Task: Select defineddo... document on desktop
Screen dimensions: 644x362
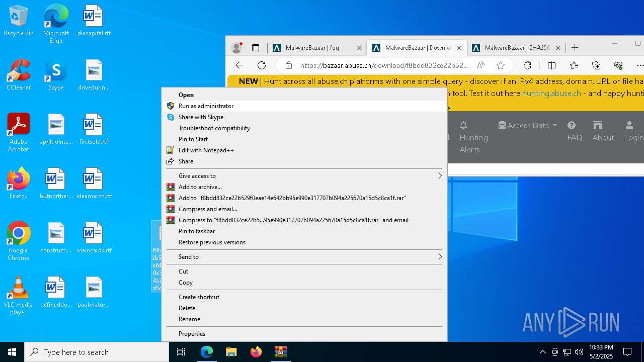Action: [x=56, y=293]
